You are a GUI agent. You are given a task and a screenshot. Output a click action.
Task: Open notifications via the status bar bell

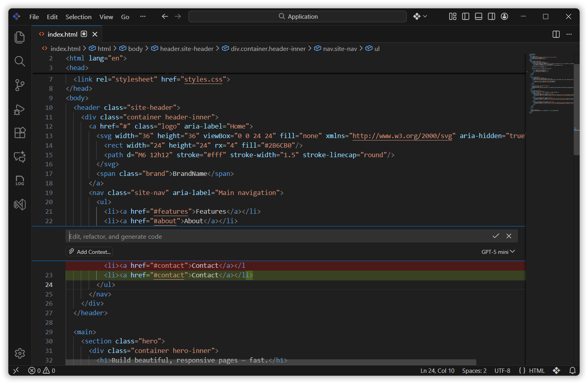pyautogui.click(x=572, y=370)
